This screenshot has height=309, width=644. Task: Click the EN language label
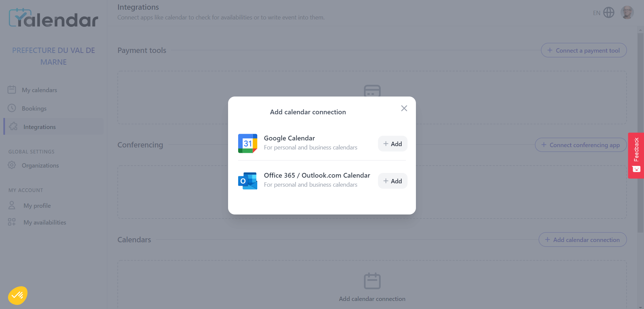tap(596, 13)
